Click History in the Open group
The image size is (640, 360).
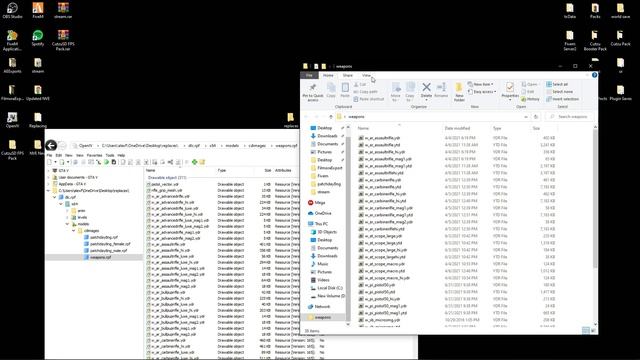click(530, 99)
